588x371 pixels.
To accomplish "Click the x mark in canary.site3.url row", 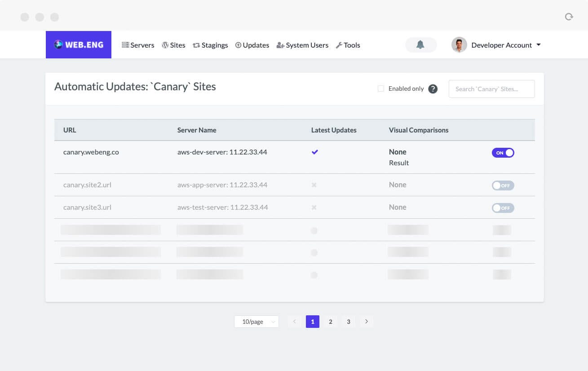I will point(314,208).
